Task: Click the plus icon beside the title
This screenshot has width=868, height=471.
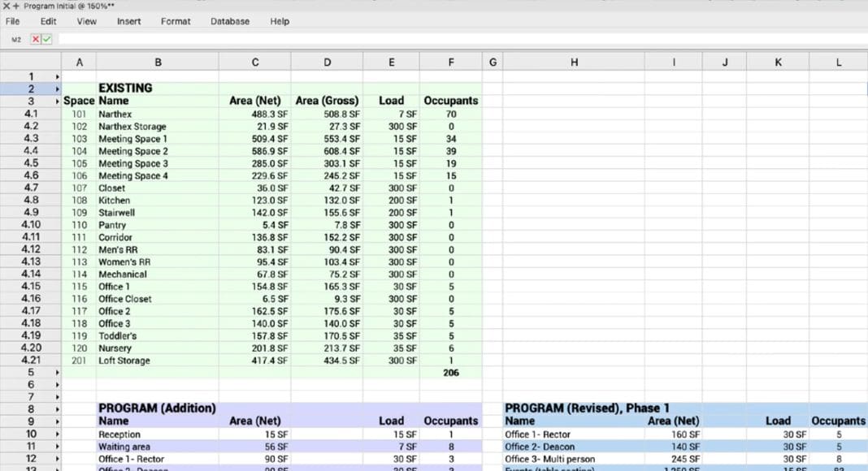Action: pos(15,6)
